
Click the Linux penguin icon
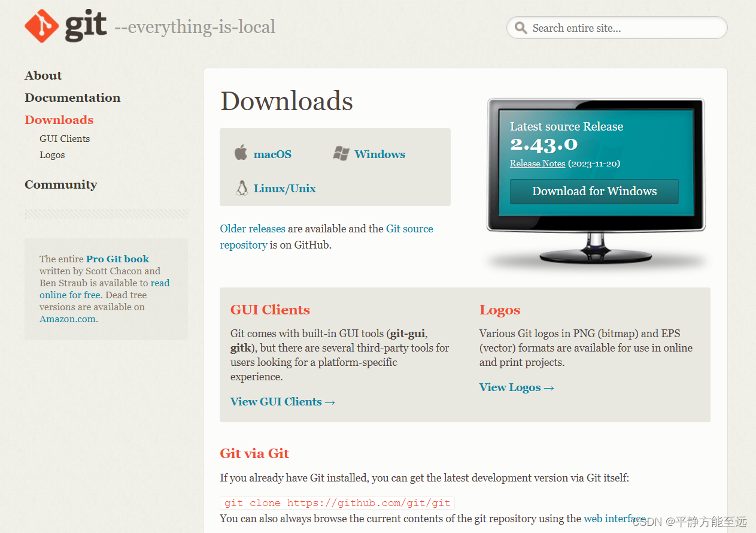242,188
